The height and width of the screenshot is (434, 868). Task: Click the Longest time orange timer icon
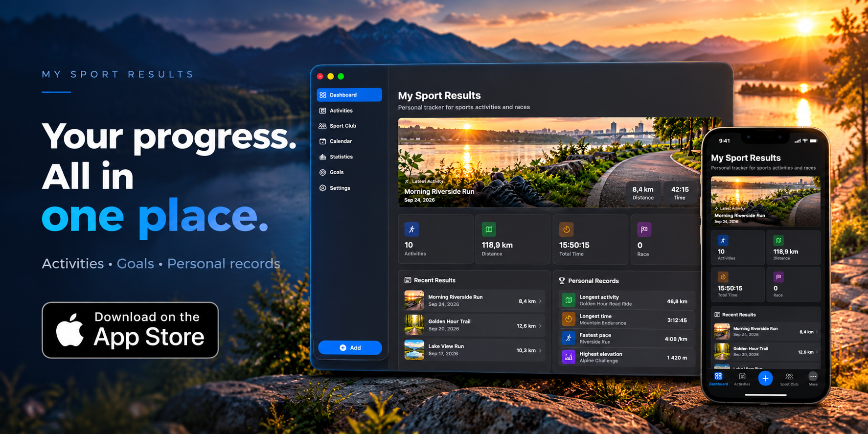point(569,319)
